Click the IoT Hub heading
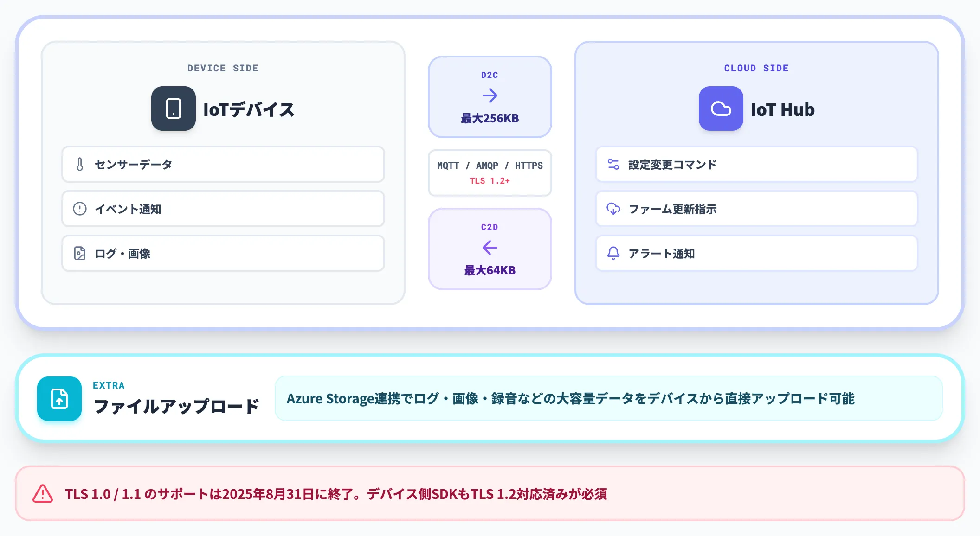Image resolution: width=980 pixels, height=536 pixels. click(783, 110)
